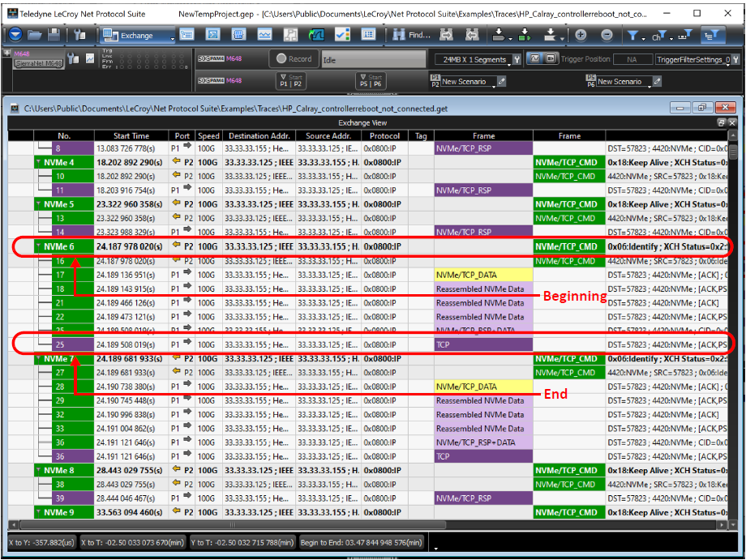
Task: Open the details list view icon
Action: [368, 35]
